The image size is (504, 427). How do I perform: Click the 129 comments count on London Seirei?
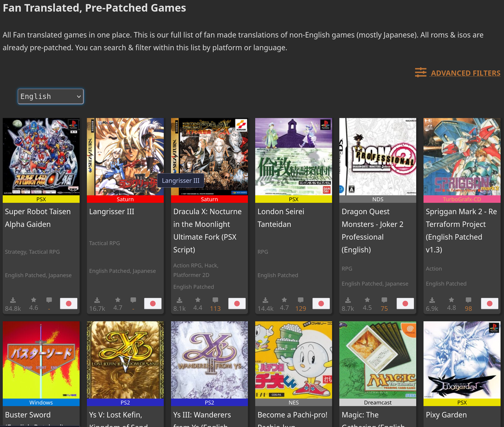(x=301, y=308)
